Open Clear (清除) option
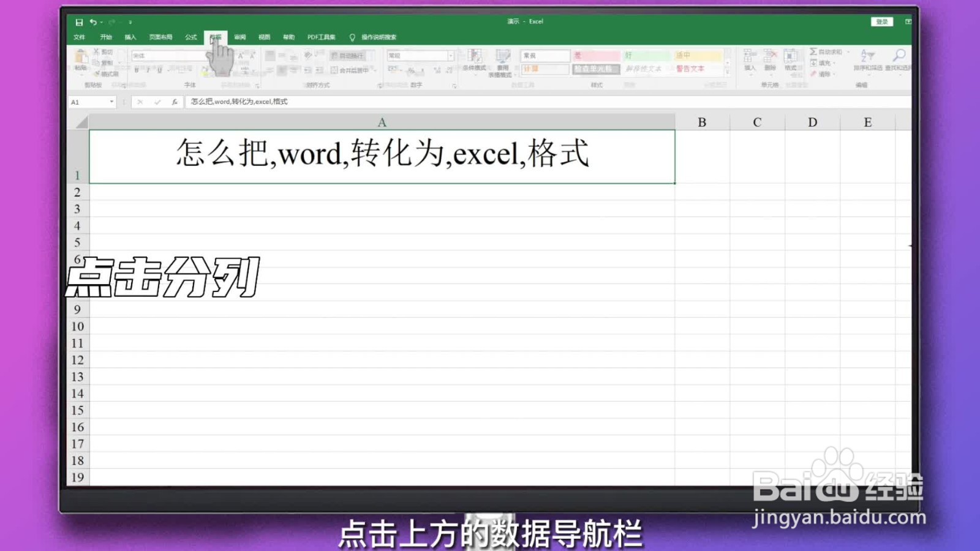 pyautogui.click(x=822, y=74)
